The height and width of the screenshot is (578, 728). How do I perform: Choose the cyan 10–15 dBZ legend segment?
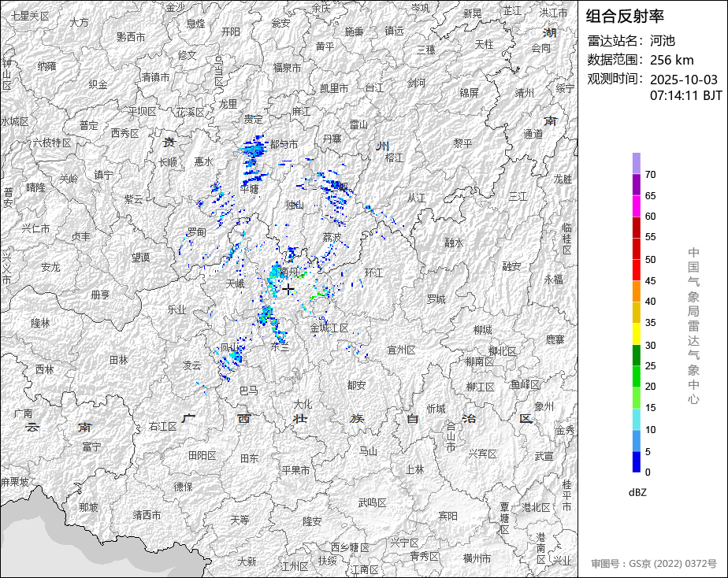(636, 420)
